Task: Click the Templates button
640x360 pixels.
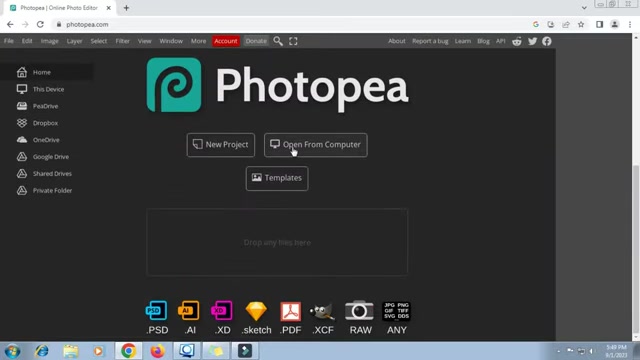Action: click(x=277, y=178)
